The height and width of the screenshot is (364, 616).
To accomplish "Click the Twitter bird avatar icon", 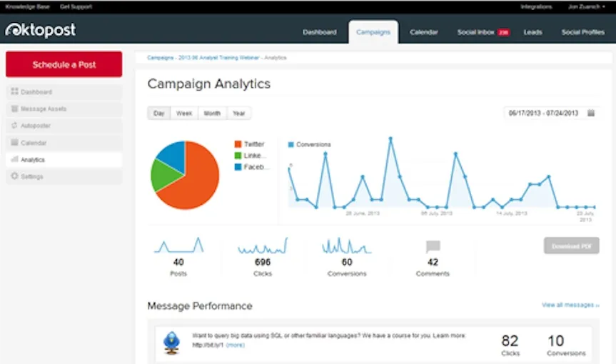I will pos(172,343).
